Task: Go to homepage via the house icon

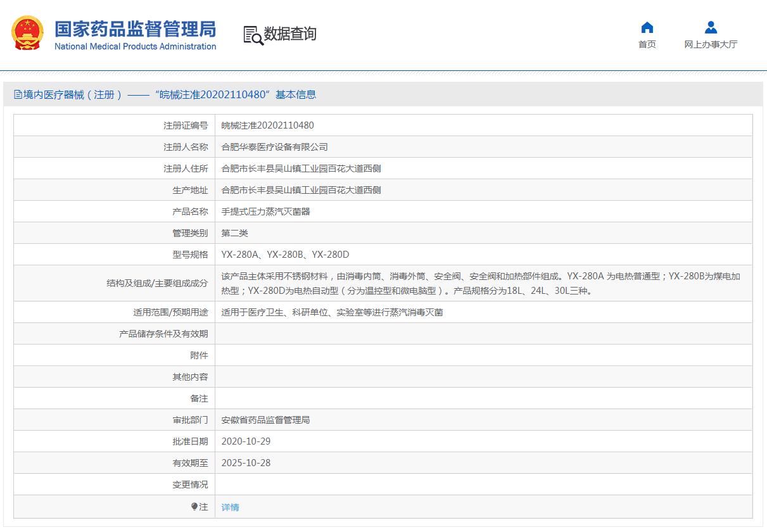Action: click(647, 27)
